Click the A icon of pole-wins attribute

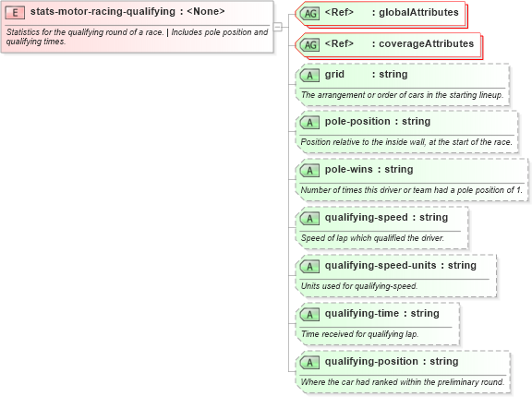pyautogui.click(x=309, y=171)
